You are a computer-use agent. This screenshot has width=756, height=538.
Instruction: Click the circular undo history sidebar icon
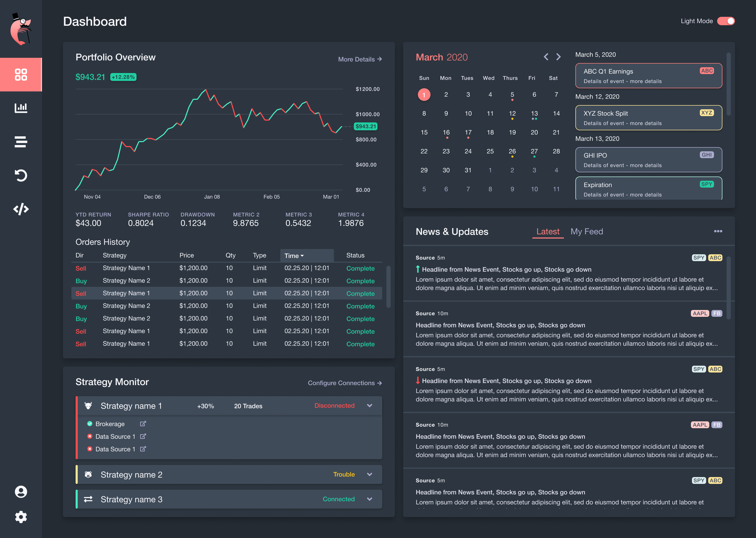coord(21,175)
